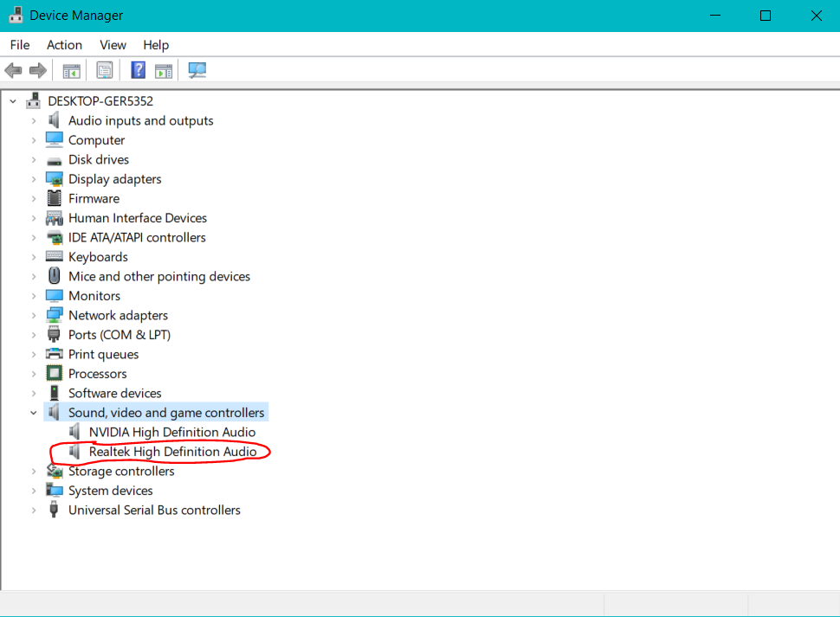The image size is (840, 617).
Task: Select the Keyboards label
Action: pos(98,257)
